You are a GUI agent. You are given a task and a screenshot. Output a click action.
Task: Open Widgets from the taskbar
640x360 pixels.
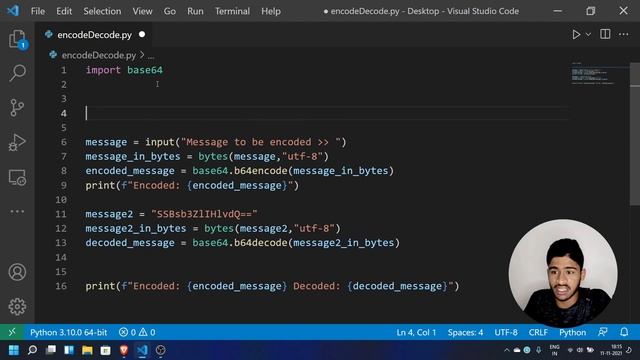click(69, 350)
